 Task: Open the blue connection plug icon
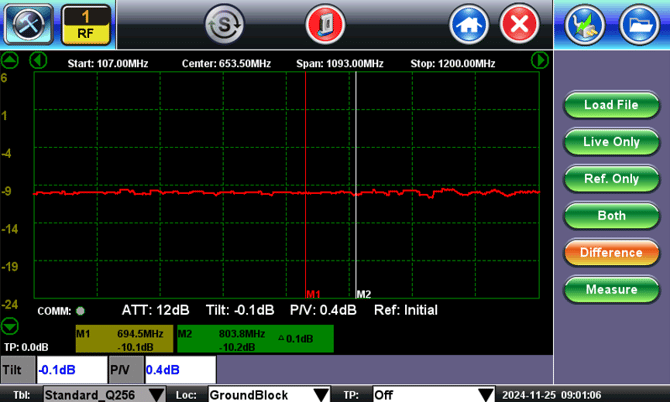click(x=585, y=24)
